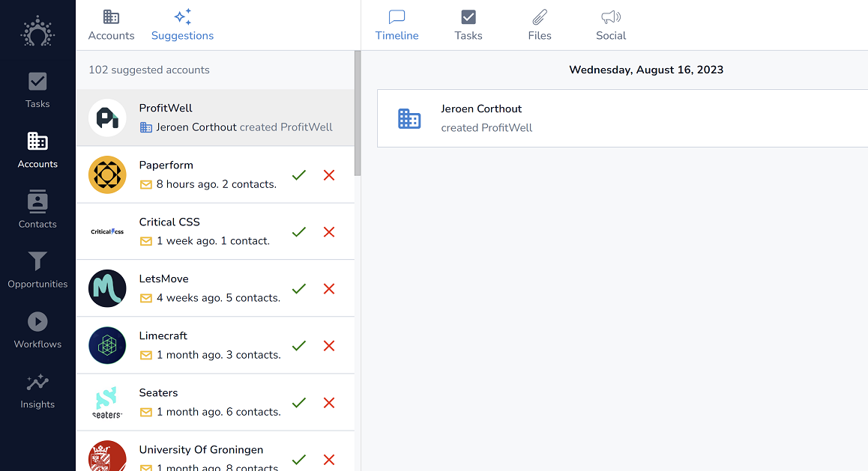
Task: Select the Paperform account name
Action: pos(166,165)
